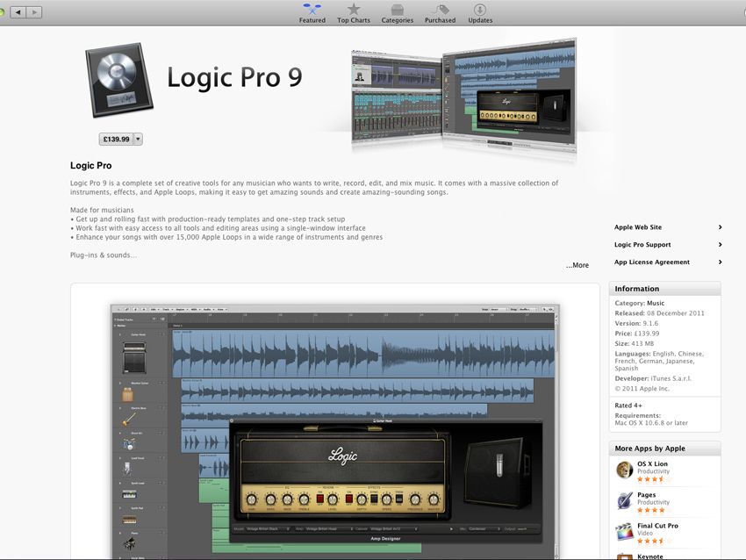
Task: Click the Final Cut Pro star rating
Action: pos(654,541)
